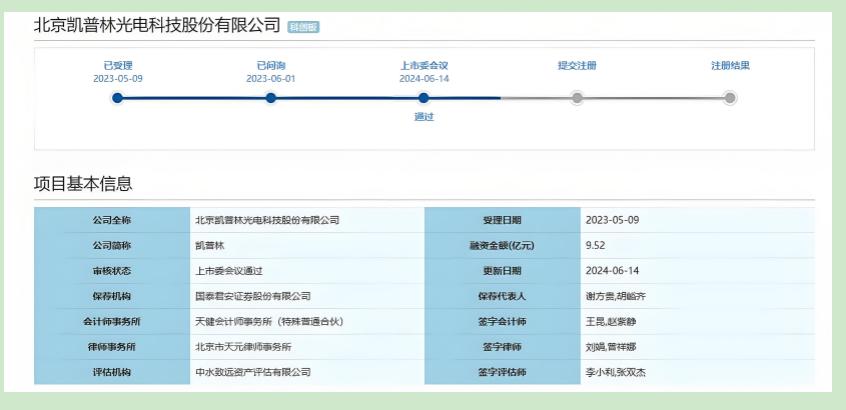Click the 提交注册 stage label
This screenshot has width=846, height=410.
coord(577,66)
